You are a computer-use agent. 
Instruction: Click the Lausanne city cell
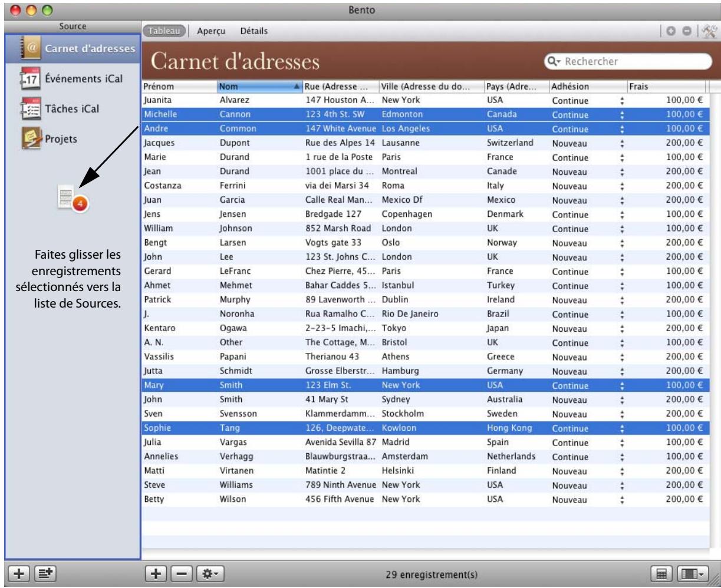pos(401,143)
